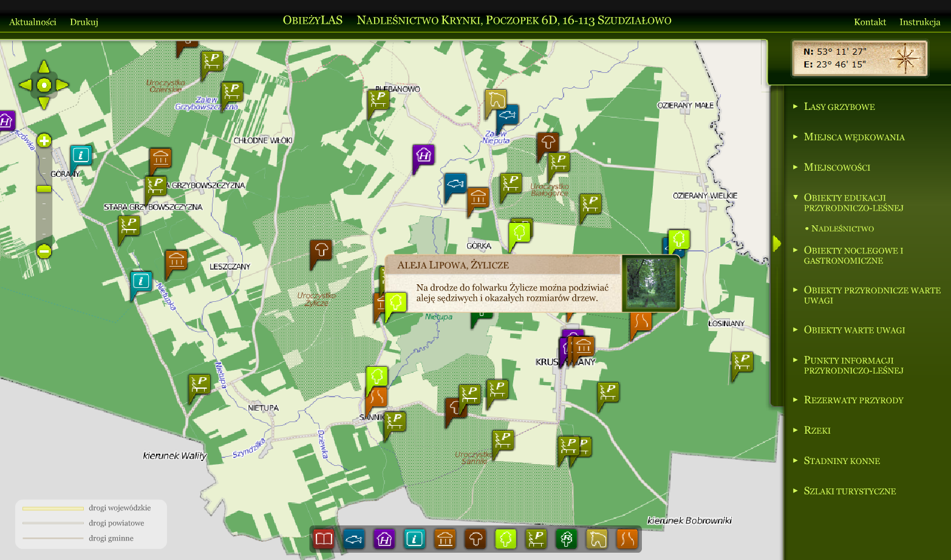Expand the Szlaki turystyczne category
The image size is (951, 560).
850,491
